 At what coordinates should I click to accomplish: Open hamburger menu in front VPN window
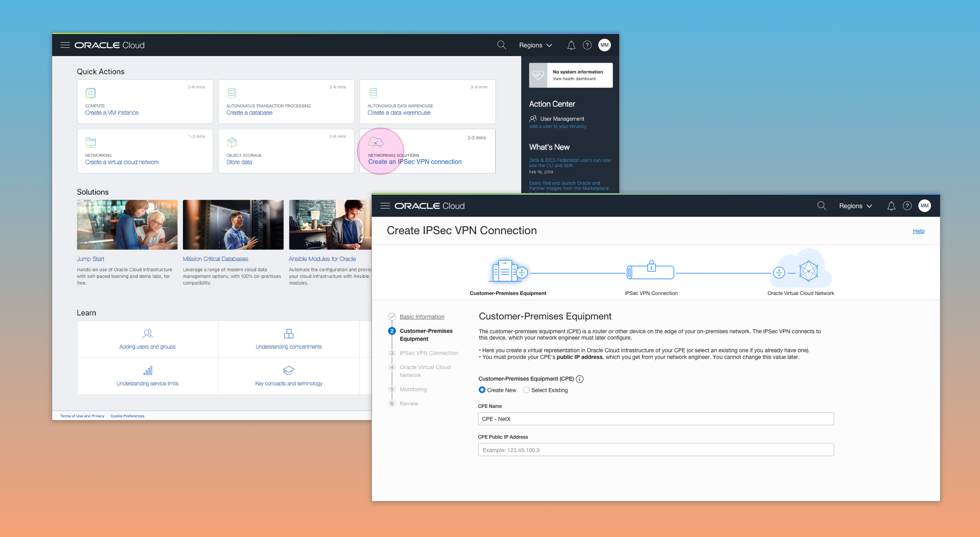pyautogui.click(x=385, y=206)
